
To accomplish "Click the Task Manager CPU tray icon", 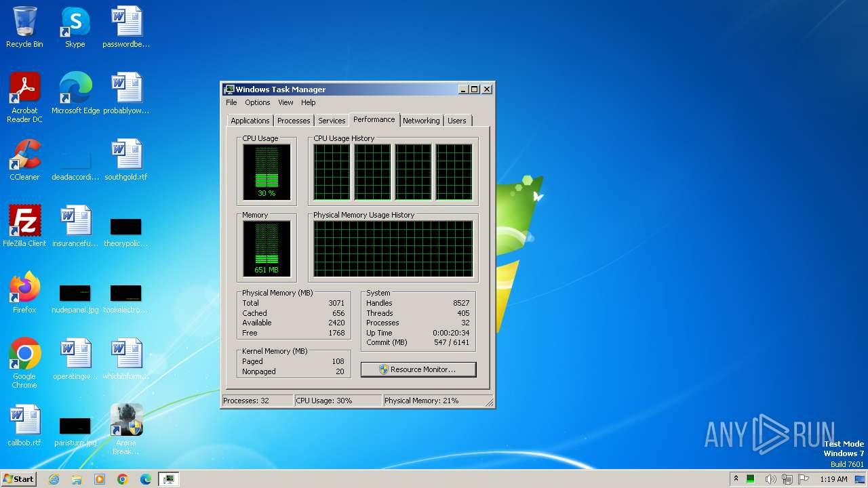I will point(751,479).
